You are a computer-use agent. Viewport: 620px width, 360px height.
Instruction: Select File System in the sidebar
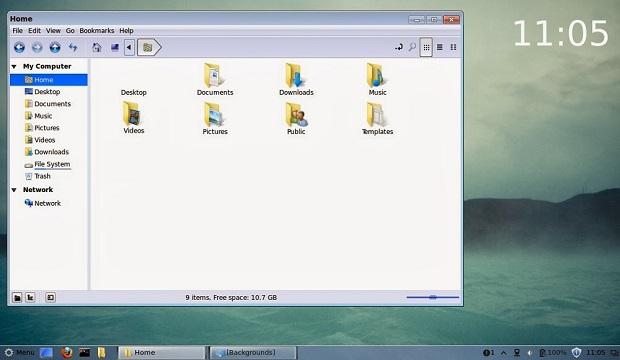(49, 164)
